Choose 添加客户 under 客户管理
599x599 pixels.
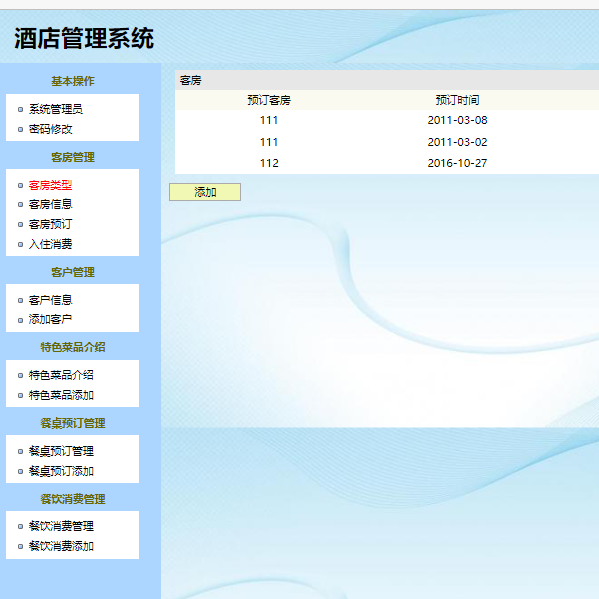coord(50,319)
